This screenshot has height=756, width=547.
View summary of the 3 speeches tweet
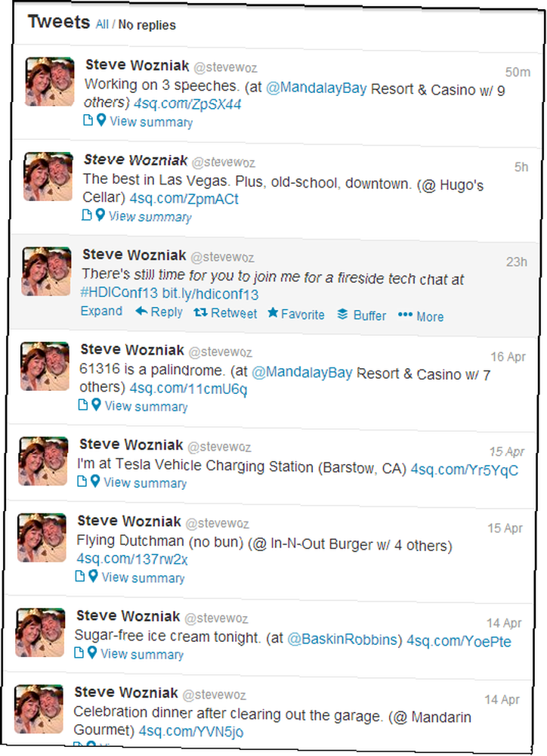[151, 122]
